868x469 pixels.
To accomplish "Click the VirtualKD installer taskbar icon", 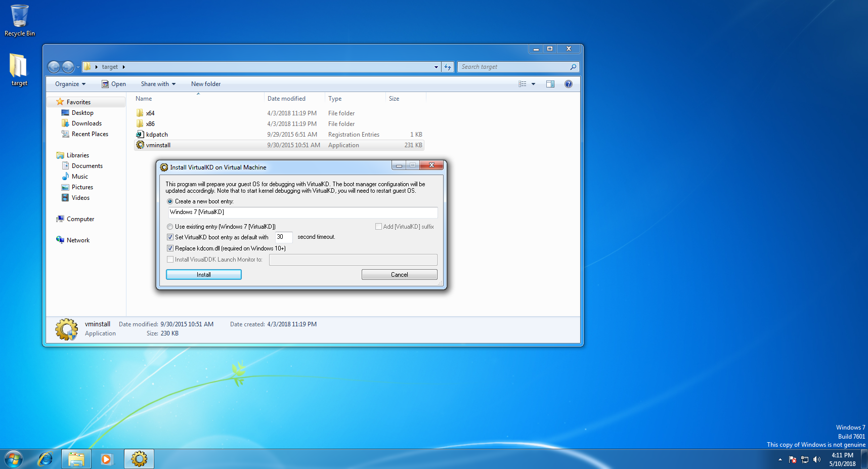I will tap(139, 459).
